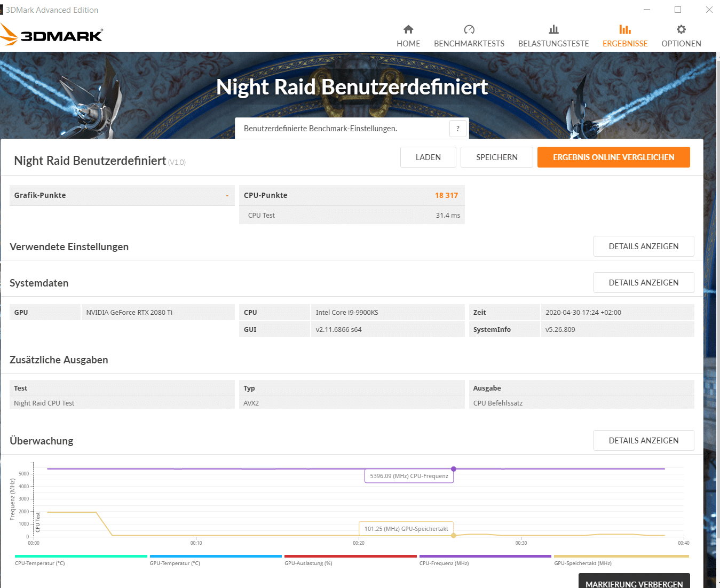Viewport: 720px width, 588px height.
Task: Click the Ergebnisse results chart icon
Action: tap(625, 29)
